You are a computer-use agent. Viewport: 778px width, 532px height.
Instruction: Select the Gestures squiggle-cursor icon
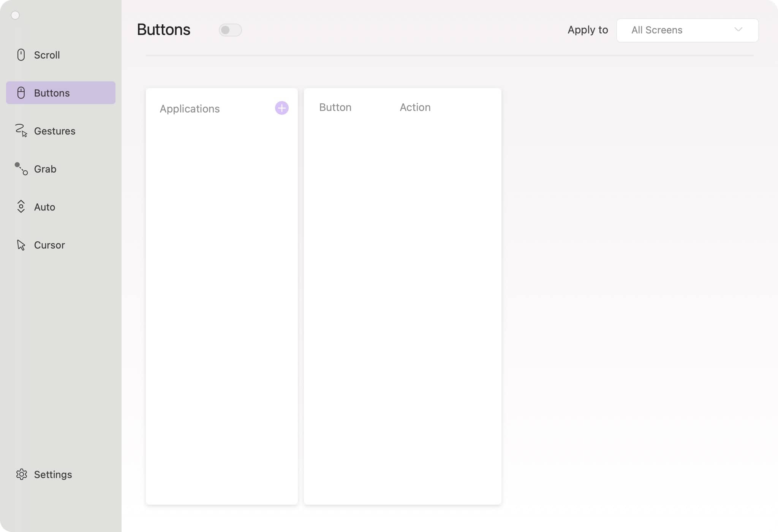[21, 130]
